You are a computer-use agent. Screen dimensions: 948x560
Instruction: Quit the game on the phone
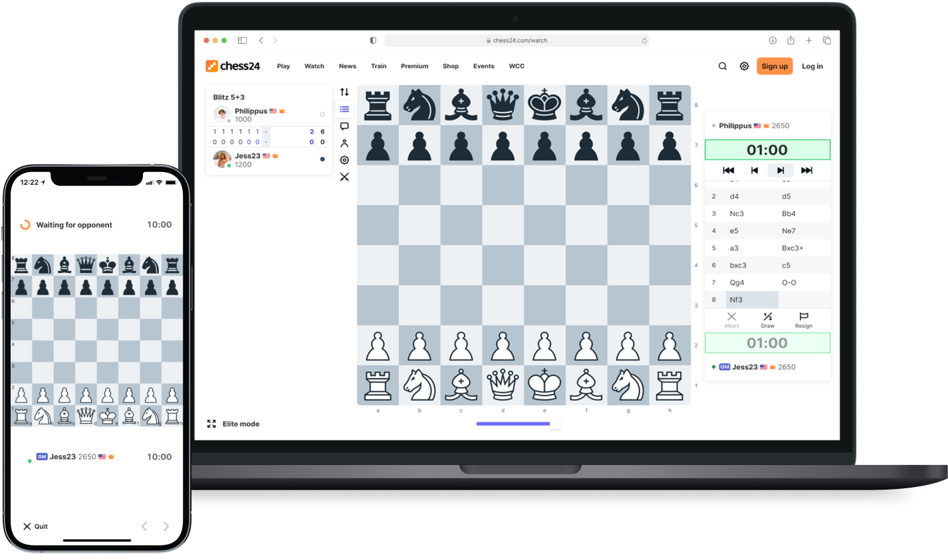[35, 526]
